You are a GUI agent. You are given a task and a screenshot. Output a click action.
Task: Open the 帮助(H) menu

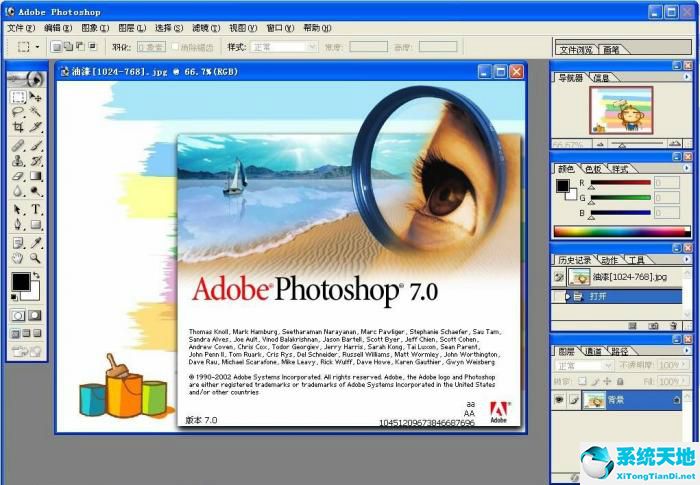tap(317, 28)
